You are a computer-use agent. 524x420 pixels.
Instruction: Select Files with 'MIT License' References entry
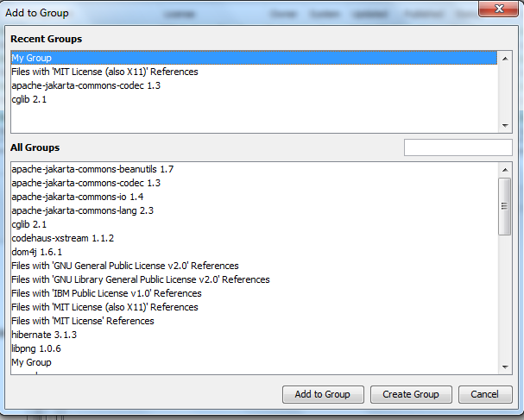83,321
